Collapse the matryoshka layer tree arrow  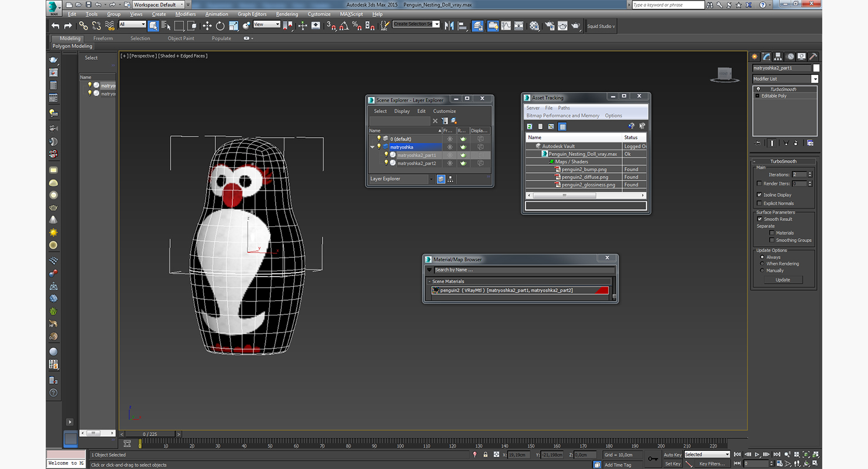[372, 147]
